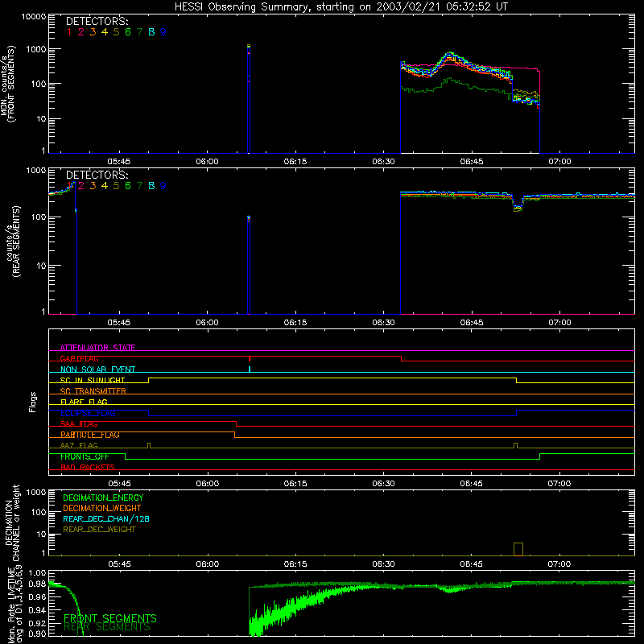Viewport: 644px width, 644px height.
Task: Click olive detector 5 in front segments legend
Action: point(116,32)
